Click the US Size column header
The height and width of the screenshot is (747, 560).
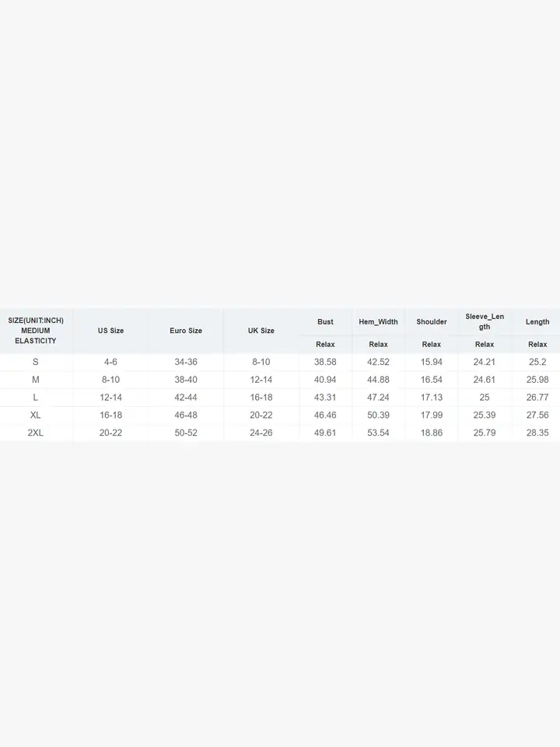pos(110,331)
